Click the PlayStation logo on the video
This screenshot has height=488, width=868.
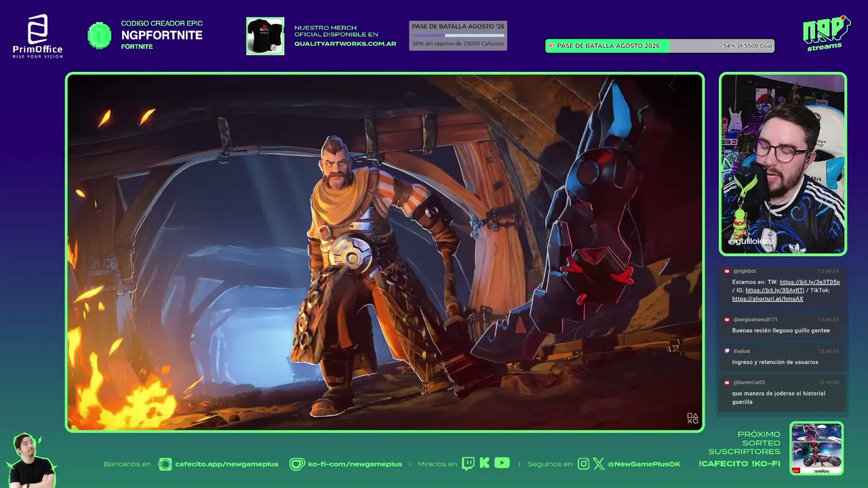[x=692, y=419]
